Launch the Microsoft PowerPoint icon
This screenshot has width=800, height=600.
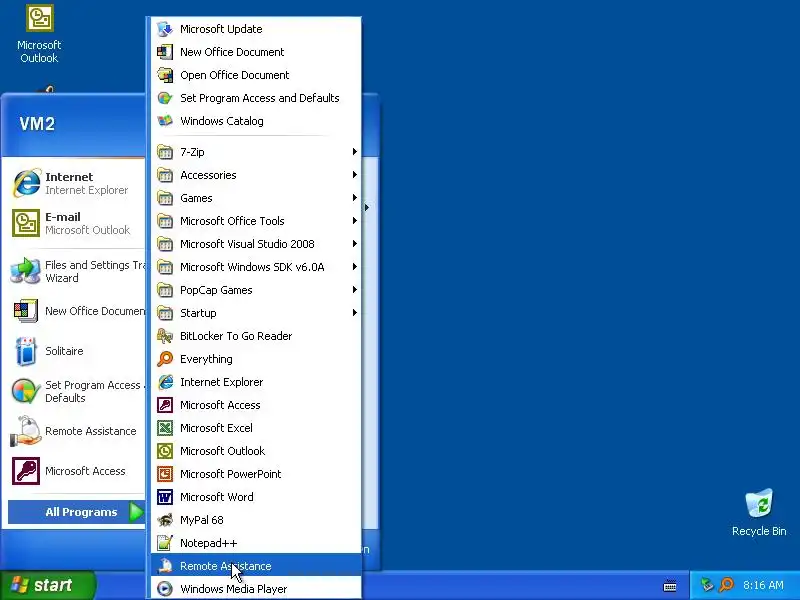click(x=165, y=473)
